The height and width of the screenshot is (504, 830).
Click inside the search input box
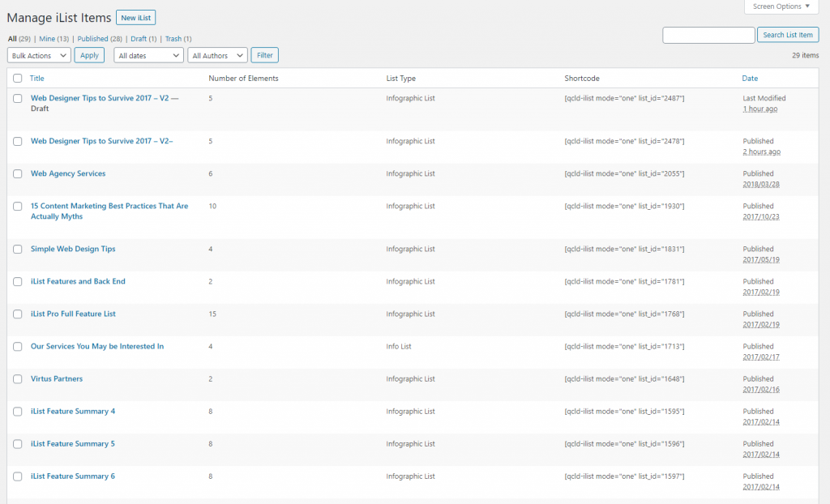pyautogui.click(x=708, y=35)
